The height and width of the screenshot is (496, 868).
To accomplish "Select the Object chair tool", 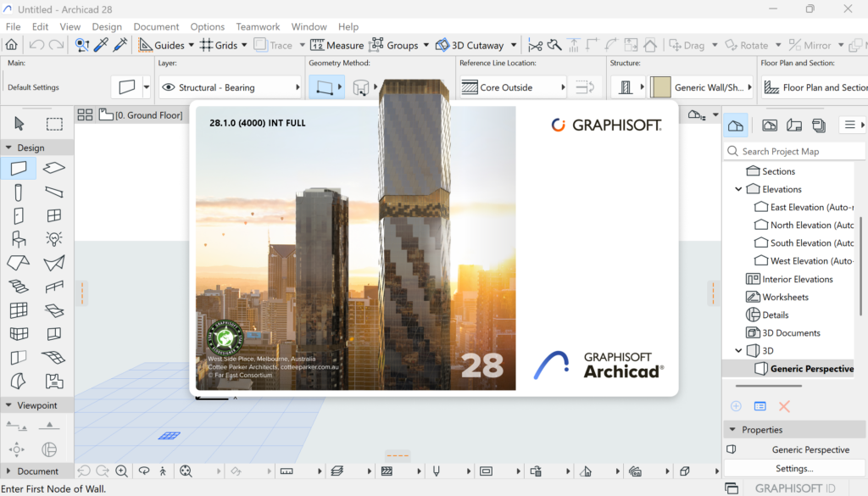I will 19,239.
